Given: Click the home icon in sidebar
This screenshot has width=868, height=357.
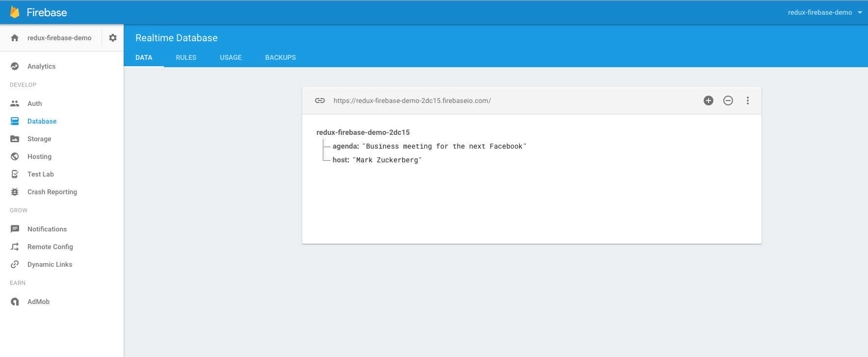Looking at the screenshot, I should pos(15,38).
